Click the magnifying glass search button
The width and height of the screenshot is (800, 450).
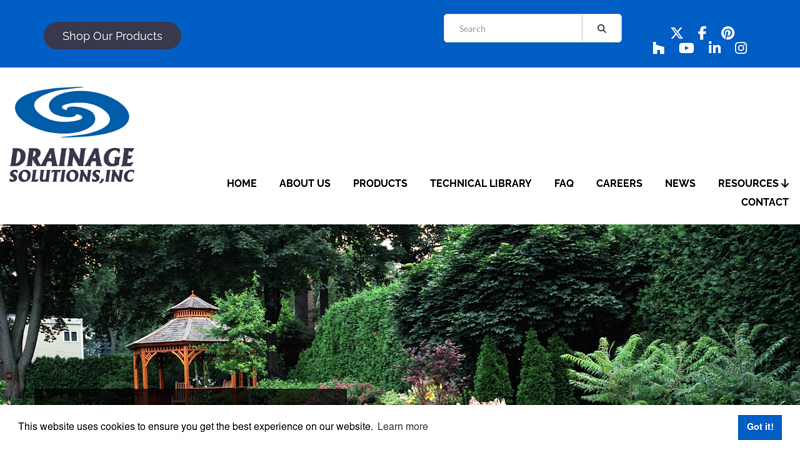pos(602,29)
